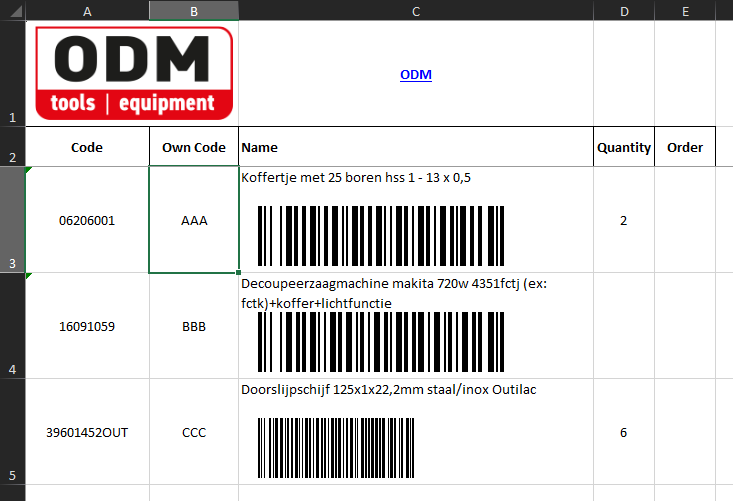The image size is (733, 501).
Task: Select the CCC own code cell
Action: point(194,432)
